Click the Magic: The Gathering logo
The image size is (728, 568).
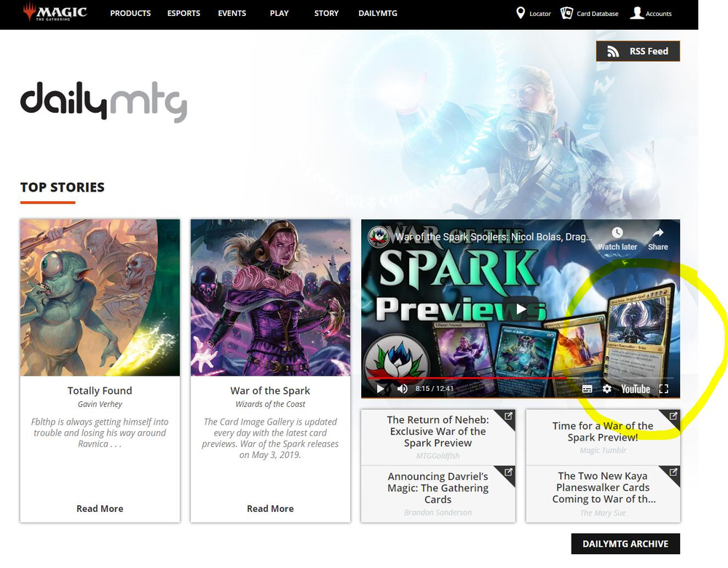55,13
